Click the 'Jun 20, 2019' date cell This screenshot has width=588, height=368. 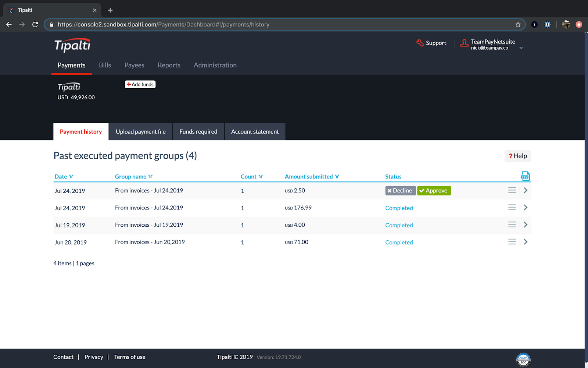(x=71, y=243)
